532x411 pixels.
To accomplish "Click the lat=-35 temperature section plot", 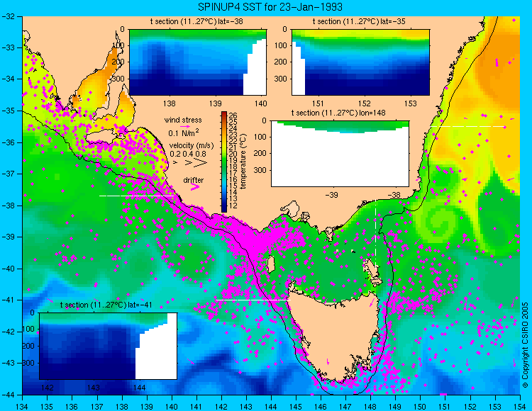I will [360, 62].
